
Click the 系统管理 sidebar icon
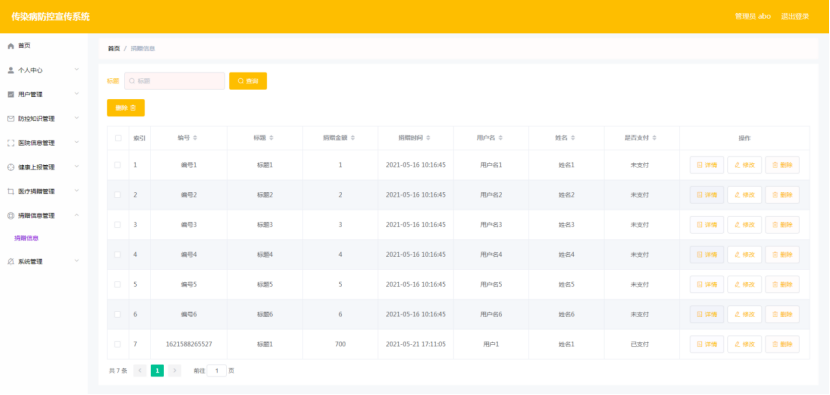coord(11,262)
